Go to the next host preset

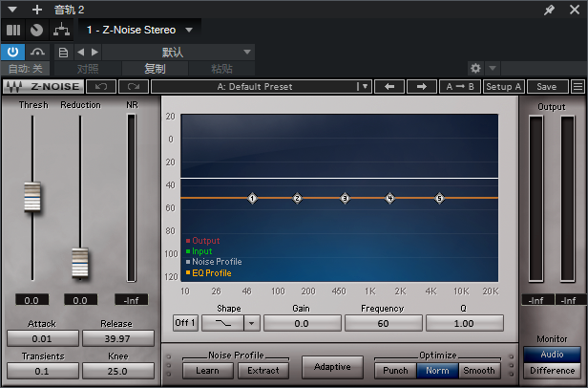pyautogui.click(x=94, y=53)
